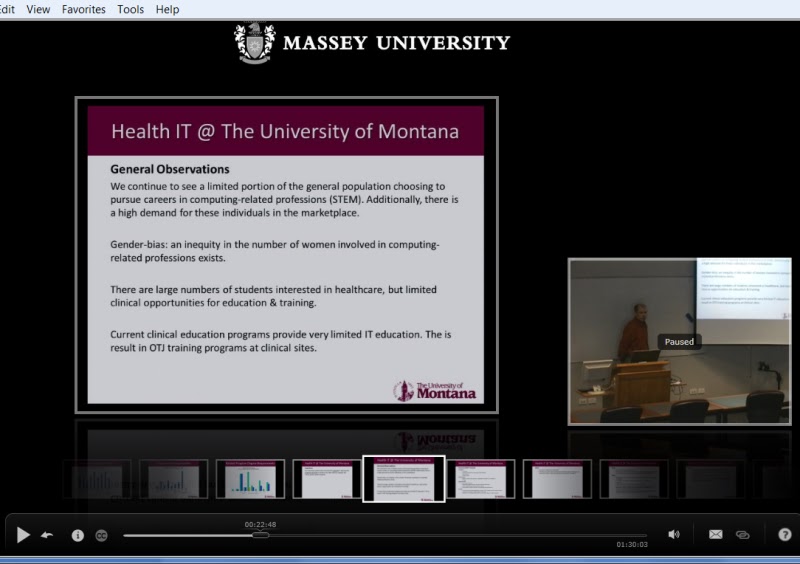Open the View menu

click(38, 9)
